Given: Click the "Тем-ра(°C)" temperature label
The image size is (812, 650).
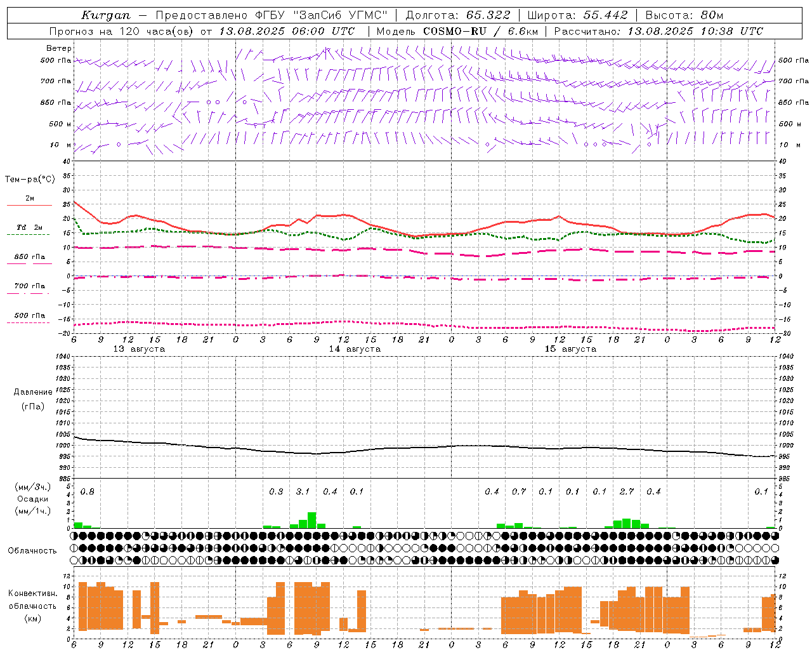Looking at the screenshot, I should pyautogui.click(x=30, y=180).
